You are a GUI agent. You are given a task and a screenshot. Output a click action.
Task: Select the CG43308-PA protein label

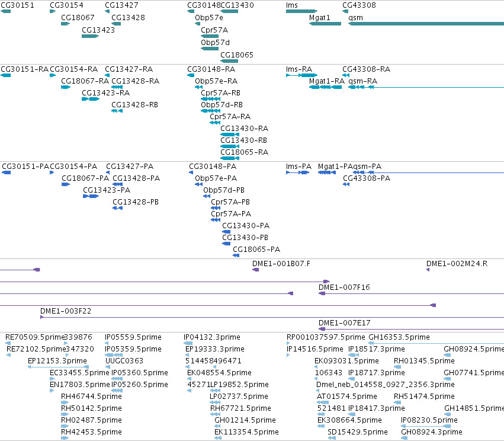[x=367, y=178]
